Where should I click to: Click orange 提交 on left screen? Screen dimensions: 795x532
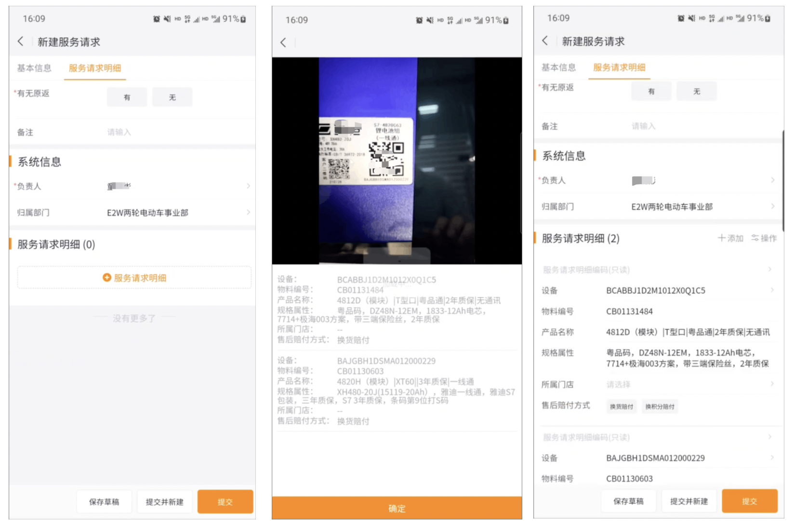tap(225, 502)
